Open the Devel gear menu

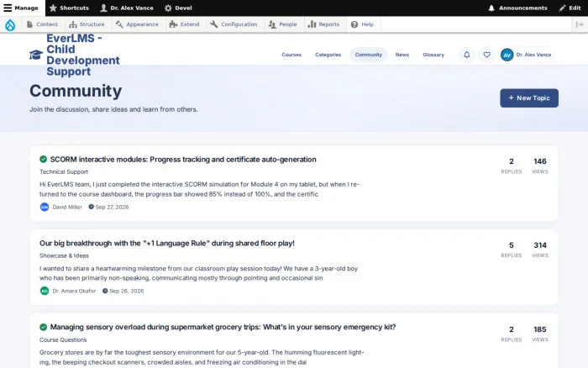coord(178,8)
